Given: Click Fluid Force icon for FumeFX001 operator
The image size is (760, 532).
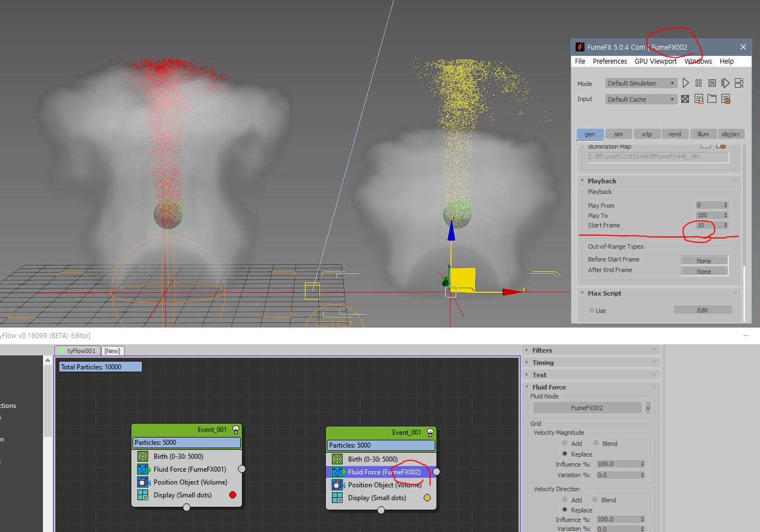Looking at the screenshot, I should pyautogui.click(x=143, y=469).
